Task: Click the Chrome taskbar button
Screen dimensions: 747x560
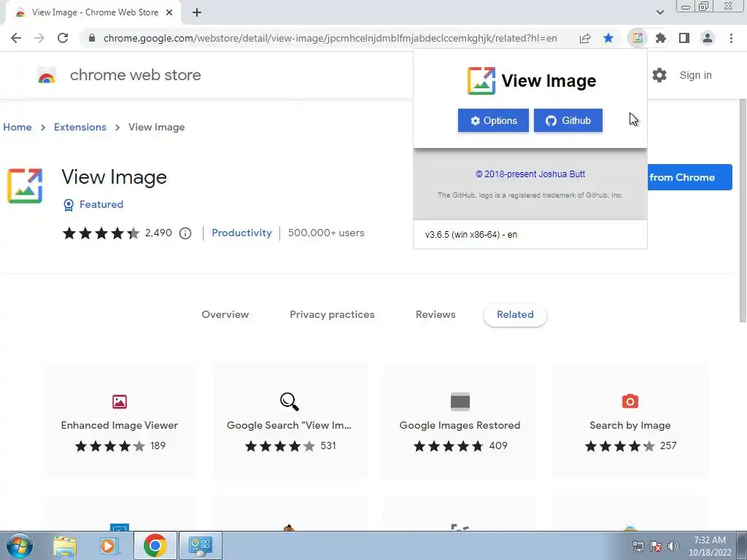Action: pyautogui.click(x=155, y=545)
